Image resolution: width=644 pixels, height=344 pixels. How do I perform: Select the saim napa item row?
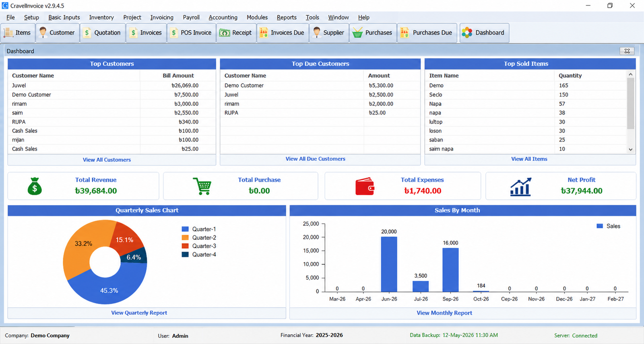526,149
